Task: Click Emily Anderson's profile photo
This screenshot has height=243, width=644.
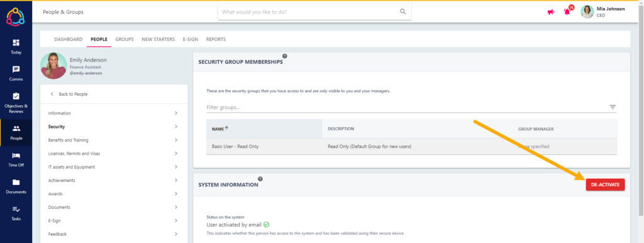Action: click(53, 66)
